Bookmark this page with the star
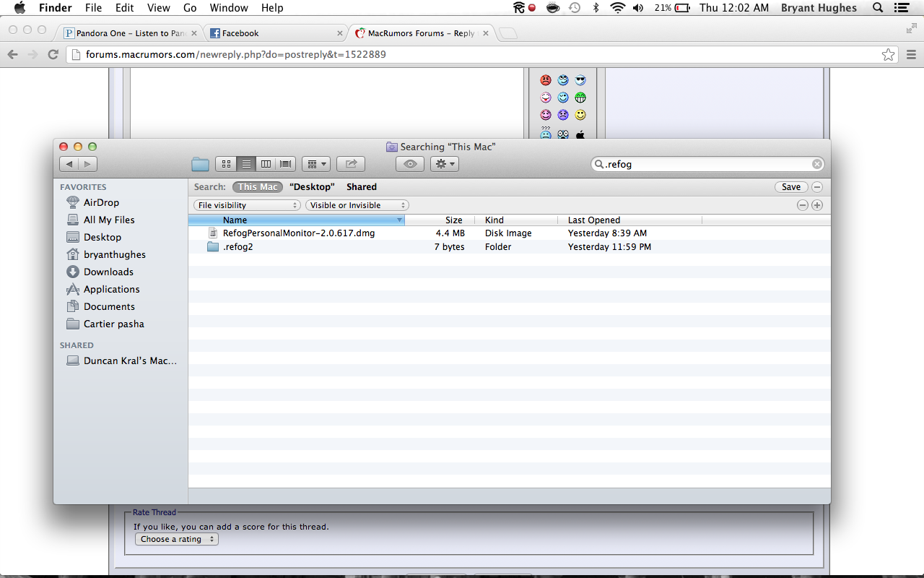The image size is (924, 578). point(888,54)
